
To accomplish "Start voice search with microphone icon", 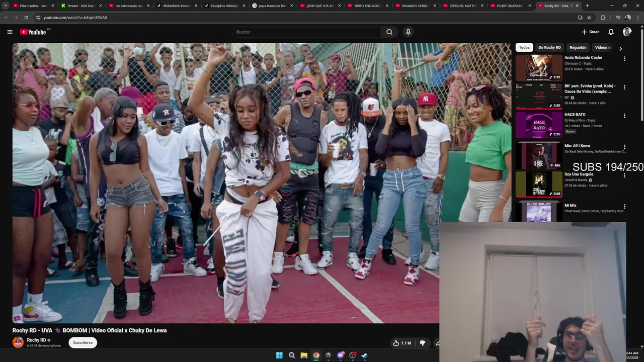I will tap(408, 32).
